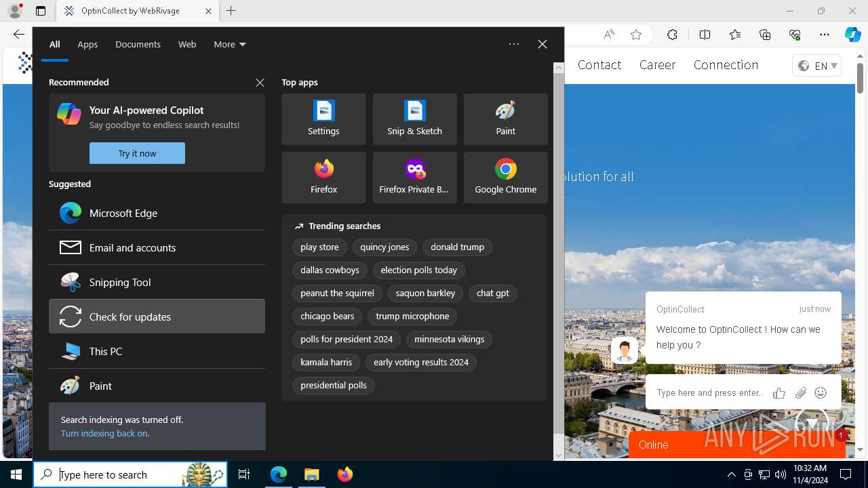
Task: Open Connection page in site menu
Action: point(726,64)
